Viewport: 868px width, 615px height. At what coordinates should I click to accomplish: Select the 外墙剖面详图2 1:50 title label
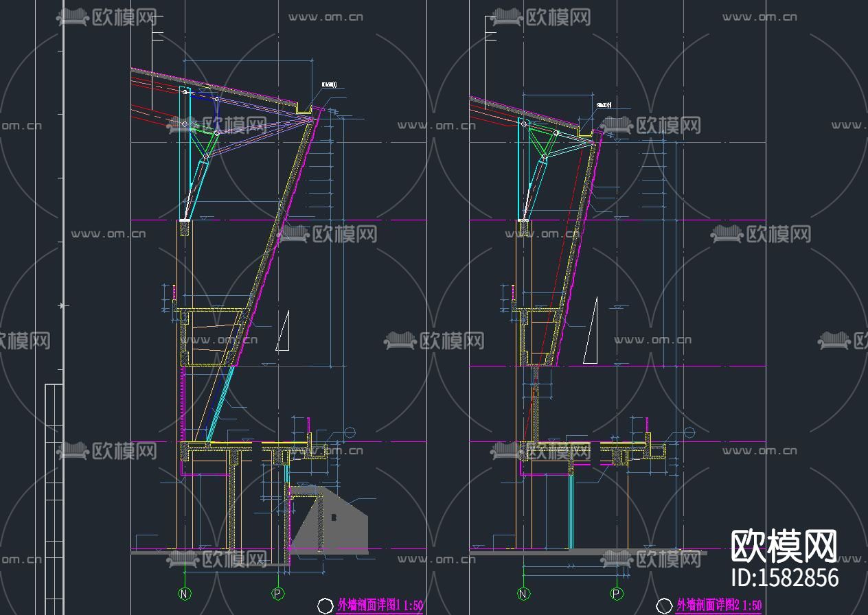(x=719, y=605)
